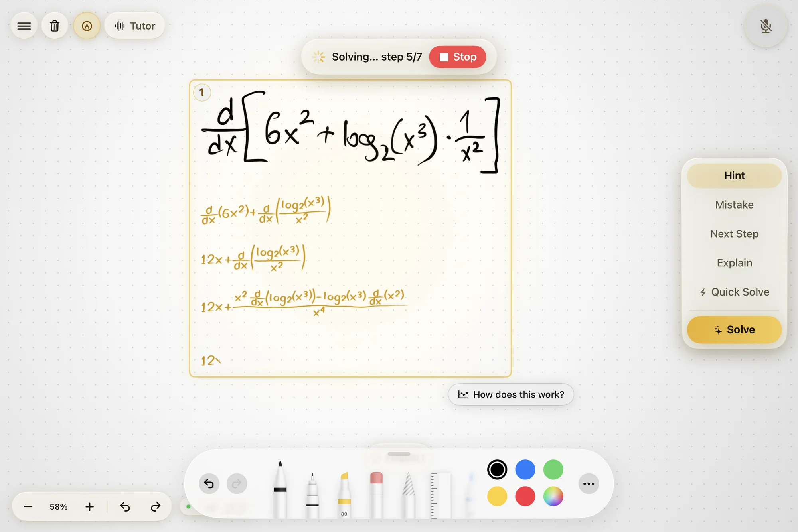Viewport: 798px width, 532px height.
Task: Pick the red color swatch
Action: tap(525, 497)
